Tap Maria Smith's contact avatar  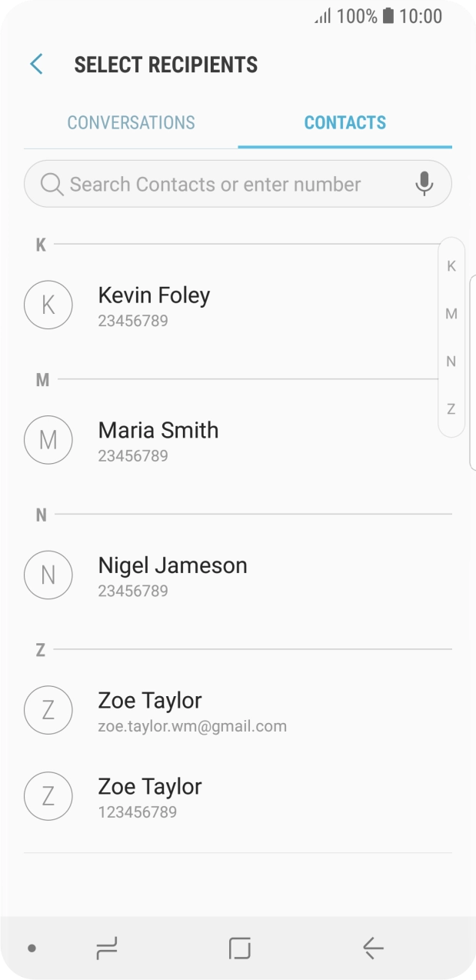tap(48, 439)
